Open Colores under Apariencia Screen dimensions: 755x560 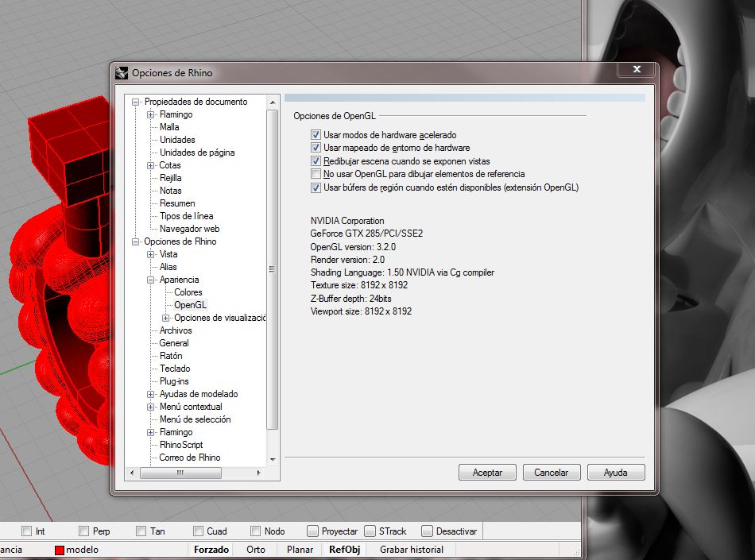[188, 292]
